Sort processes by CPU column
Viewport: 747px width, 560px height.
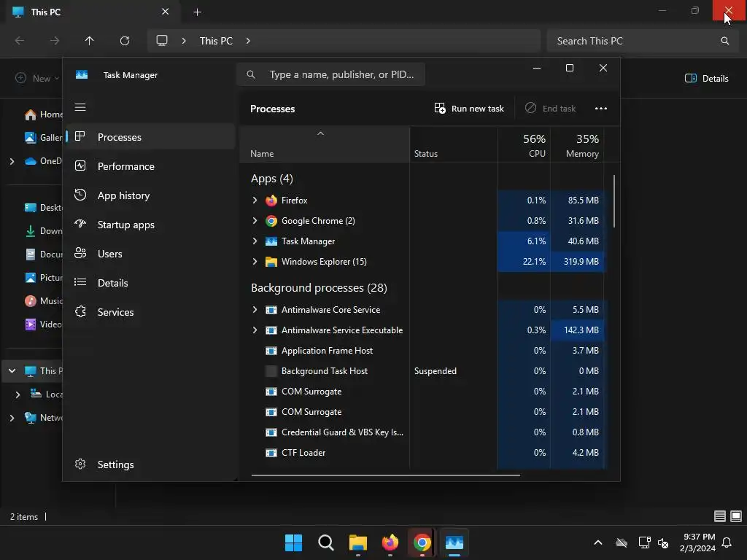pos(524,145)
